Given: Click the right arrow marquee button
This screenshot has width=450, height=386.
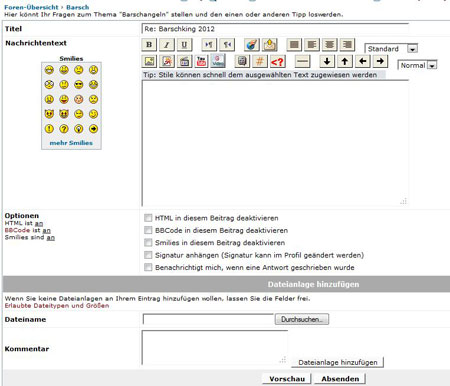Looking at the screenshot, I should coord(380,61).
